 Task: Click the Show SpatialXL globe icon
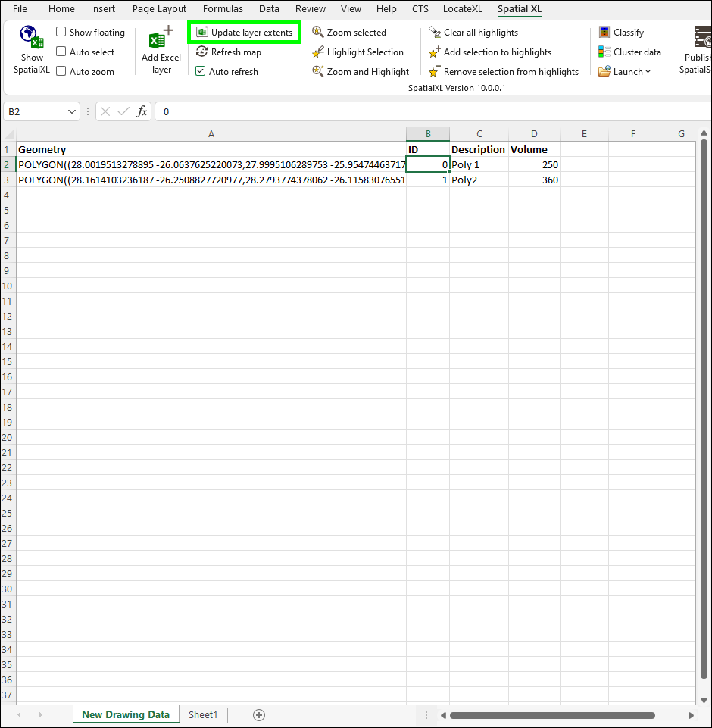pos(32,37)
